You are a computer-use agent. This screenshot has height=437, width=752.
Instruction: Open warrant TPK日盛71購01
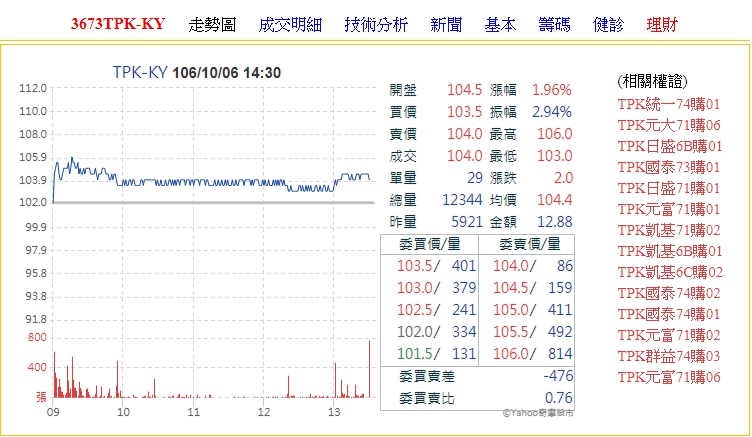tap(669, 188)
